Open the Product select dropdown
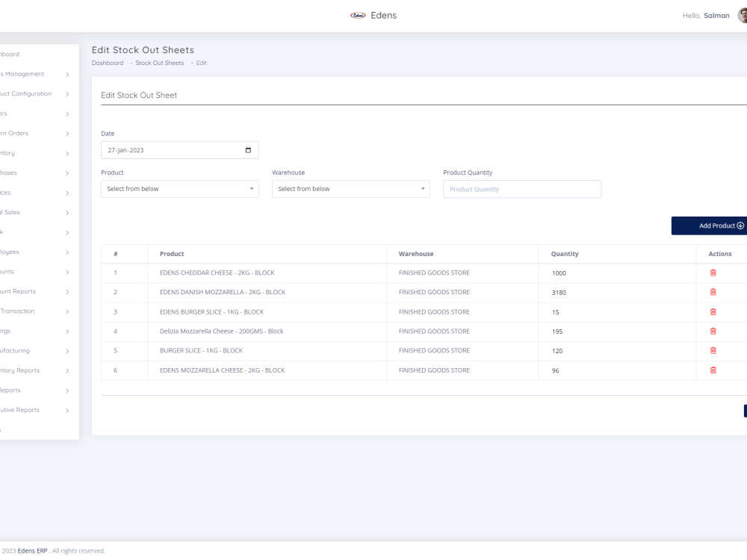 click(179, 189)
